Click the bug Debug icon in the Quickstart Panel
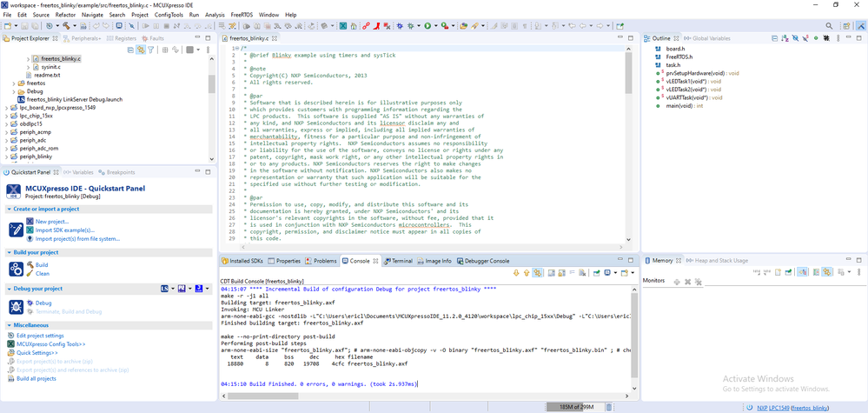The width and height of the screenshot is (868, 413). click(30, 303)
